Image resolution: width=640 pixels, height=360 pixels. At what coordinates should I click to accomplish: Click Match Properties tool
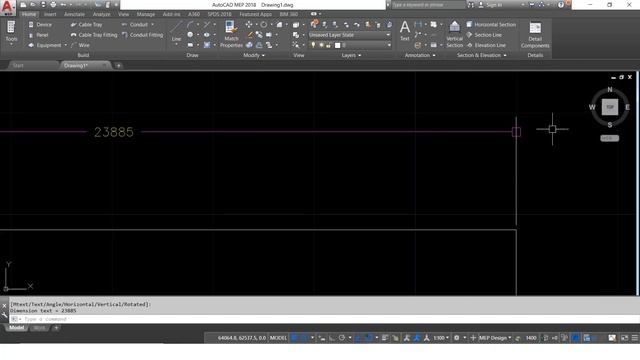point(231,34)
